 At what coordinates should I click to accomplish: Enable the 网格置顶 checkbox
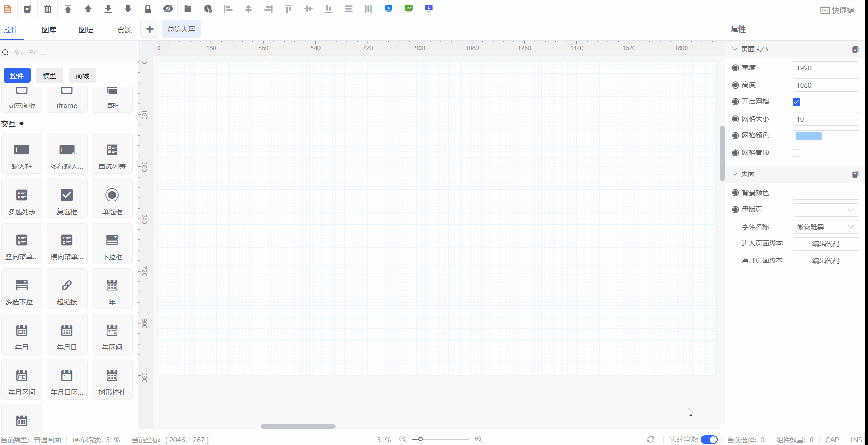(x=796, y=153)
